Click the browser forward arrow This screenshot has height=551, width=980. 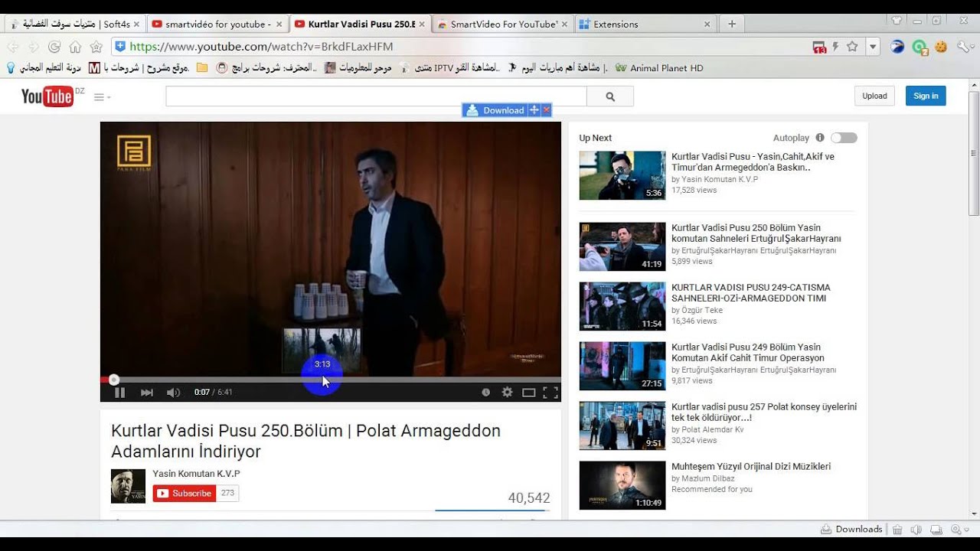tap(34, 47)
